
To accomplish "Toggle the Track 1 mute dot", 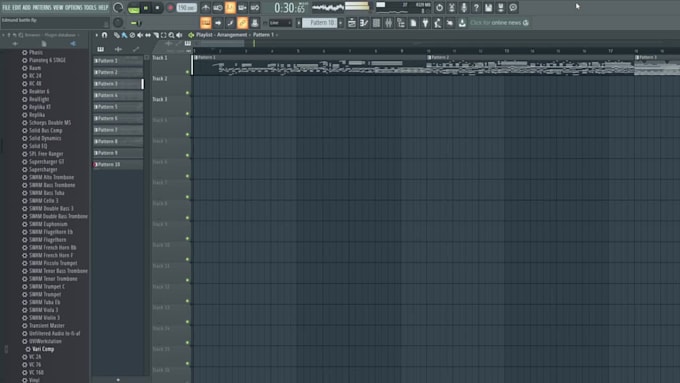I will point(187,72).
